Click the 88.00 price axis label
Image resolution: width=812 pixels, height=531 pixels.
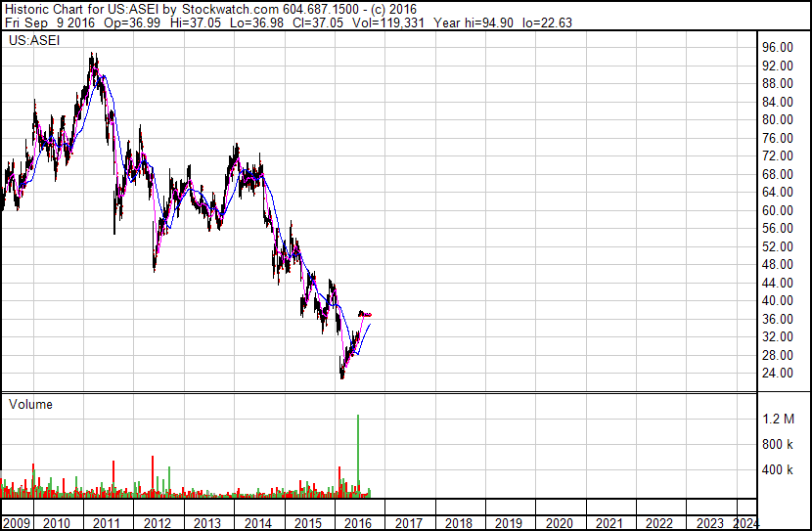point(778,83)
